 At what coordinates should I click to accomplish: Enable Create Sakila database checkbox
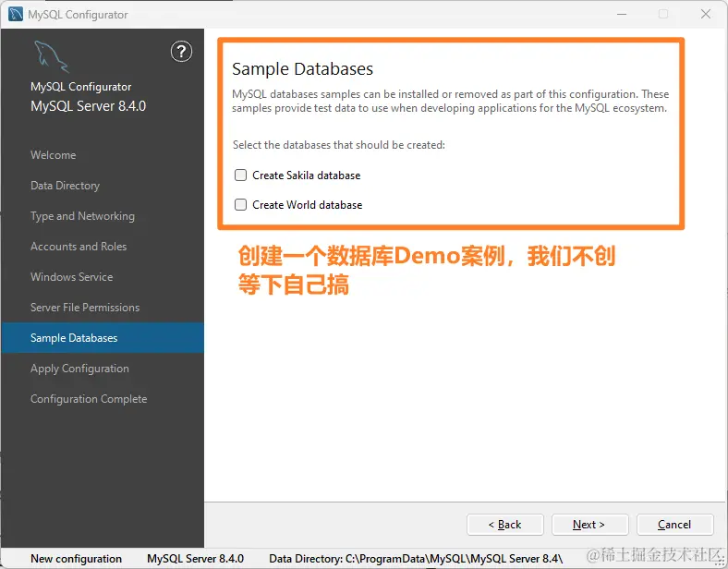pos(240,175)
